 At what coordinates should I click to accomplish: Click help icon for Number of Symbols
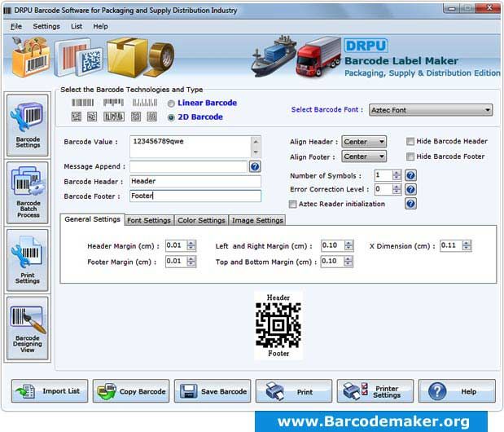click(411, 175)
